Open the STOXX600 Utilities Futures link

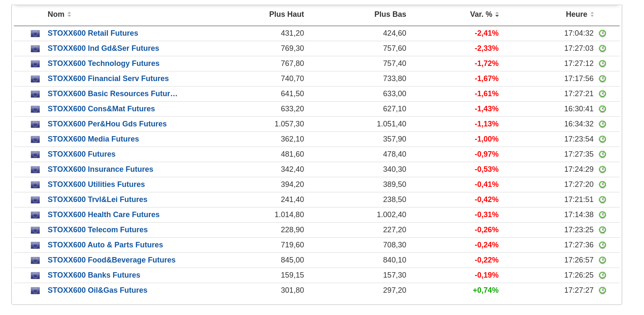pos(96,184)
